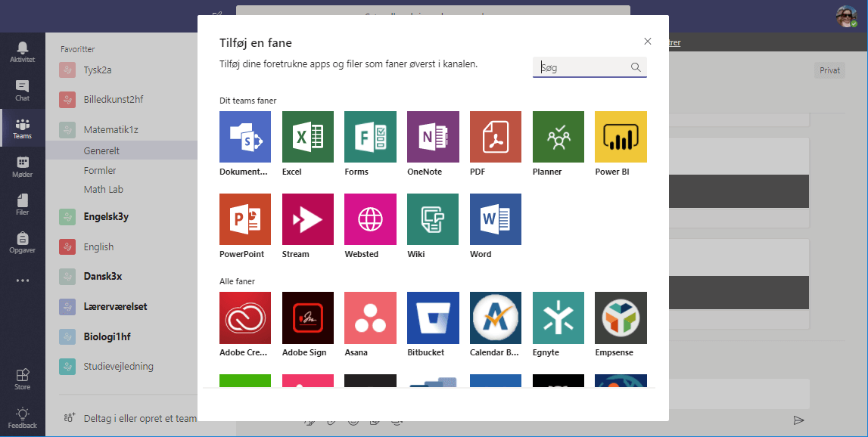Click the Privat button
The image size is (868, 437).
tap(829, 70)
